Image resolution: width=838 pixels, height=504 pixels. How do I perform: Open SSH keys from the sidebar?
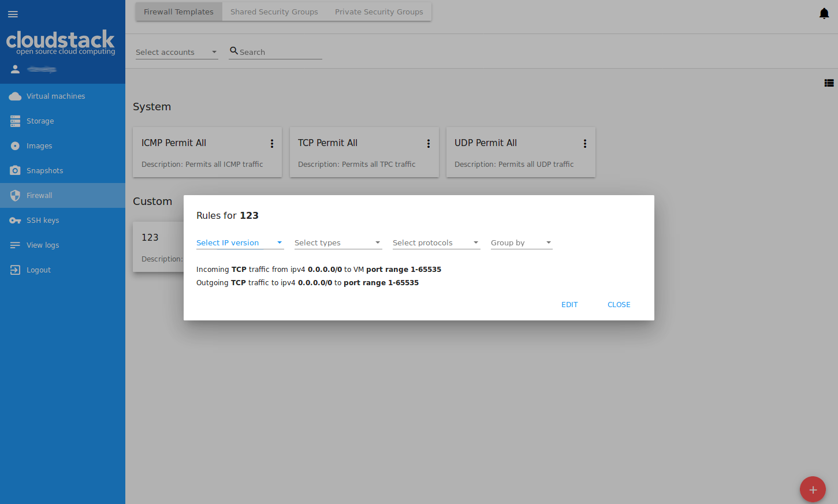43,221
